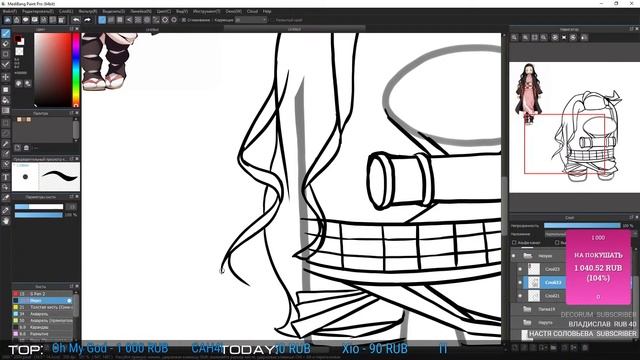This screenshot has height=360, width=640.
Task: Open the Filter menu
Action: click(88, 11)
